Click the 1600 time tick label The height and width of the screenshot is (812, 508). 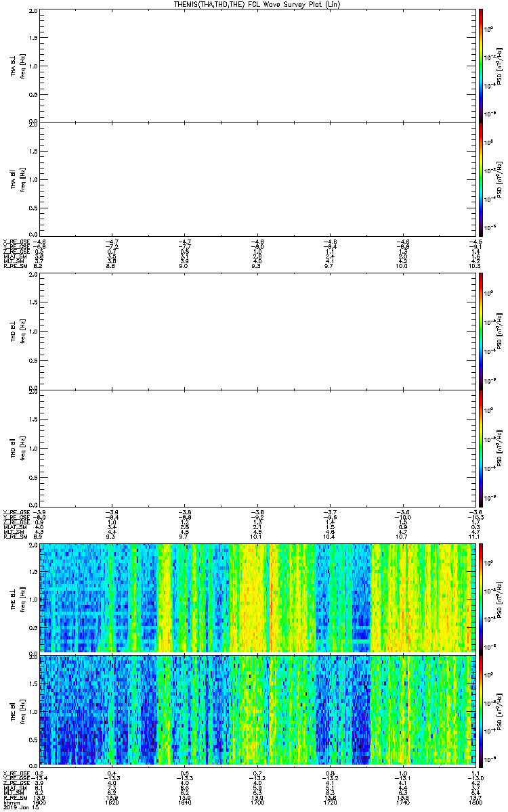pyautogui.click(x=40, y=801)
